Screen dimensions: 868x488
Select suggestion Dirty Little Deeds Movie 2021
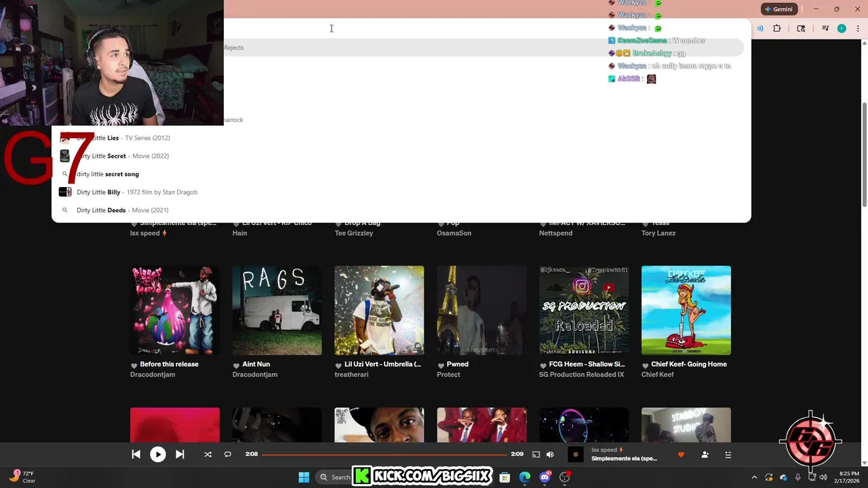coord(123,210)
